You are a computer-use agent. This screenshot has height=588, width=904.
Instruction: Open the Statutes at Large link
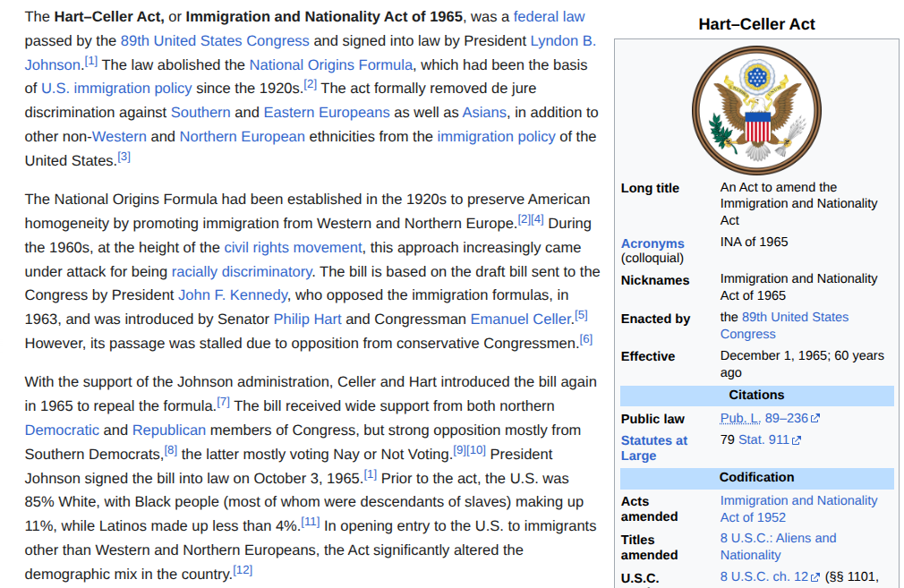click(x=653, y=447)
